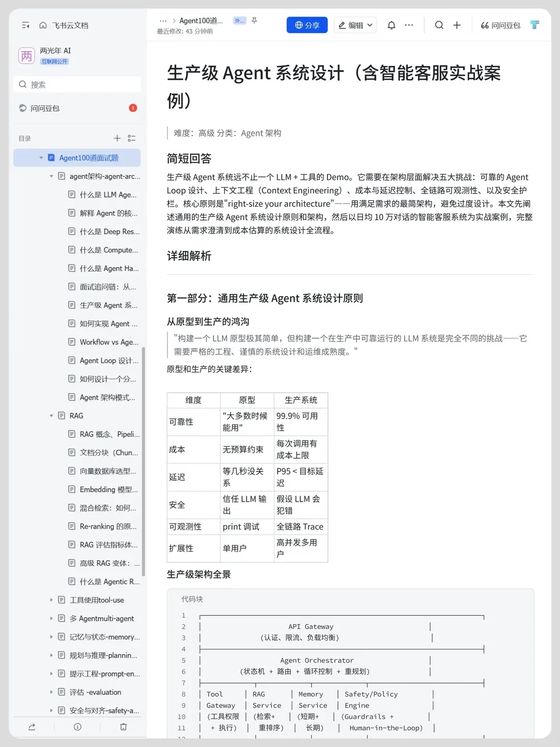Click the magnifier search icon in top bar
Image resolution: width=560 pixels, height=747 pixels.
tap(439, 25)
